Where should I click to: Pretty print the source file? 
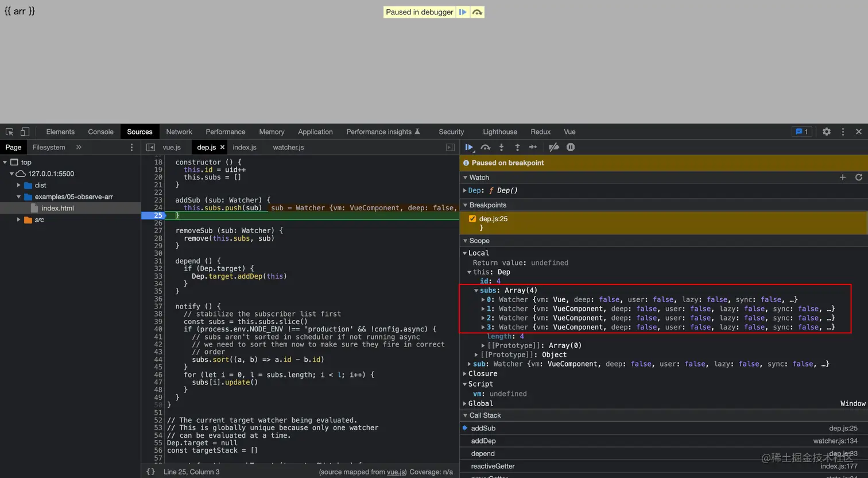pyautogui.click(x=150, y=472)
